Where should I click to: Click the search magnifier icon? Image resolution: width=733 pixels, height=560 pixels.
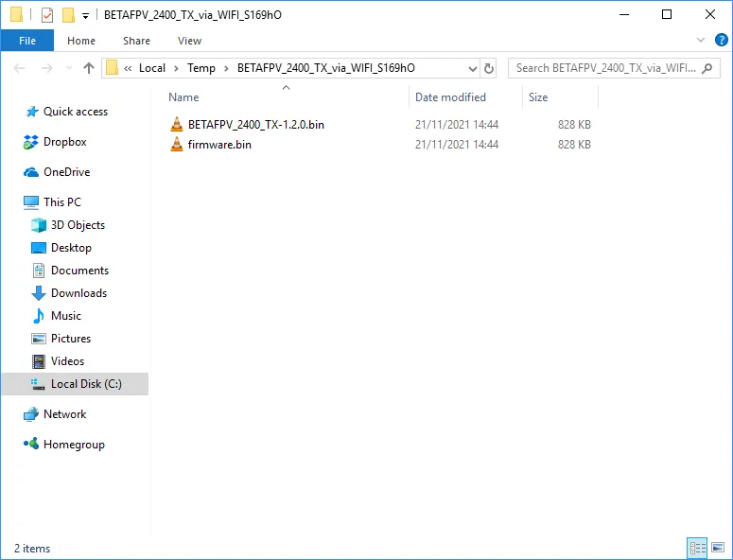click(x=707, y=68)
